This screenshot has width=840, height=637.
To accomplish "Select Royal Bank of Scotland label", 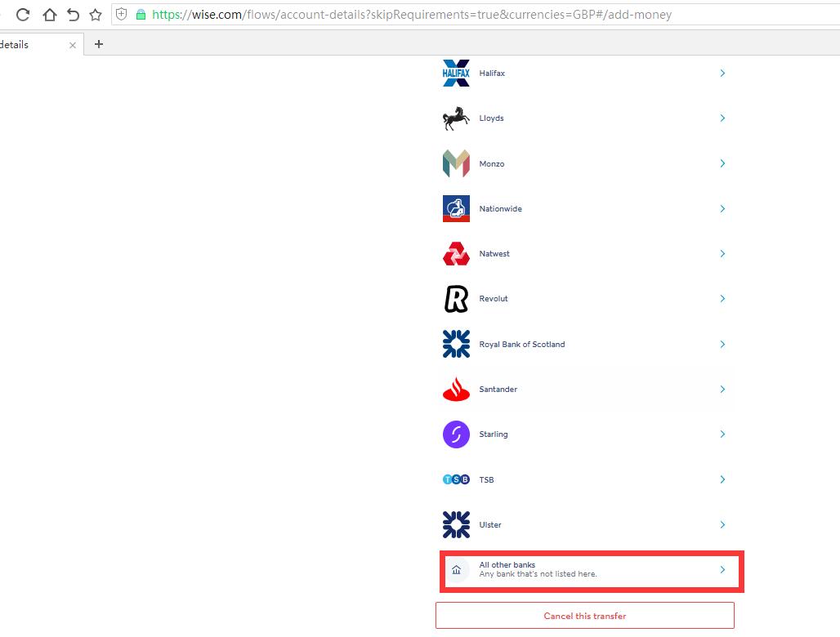I will coord(522,344).
